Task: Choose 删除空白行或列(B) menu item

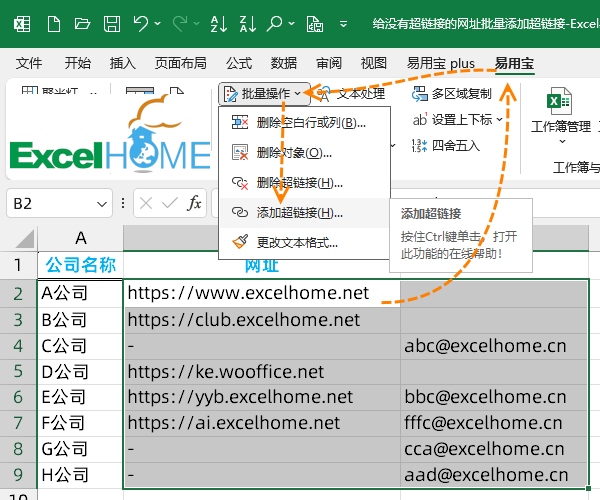Action: point(304,122)
